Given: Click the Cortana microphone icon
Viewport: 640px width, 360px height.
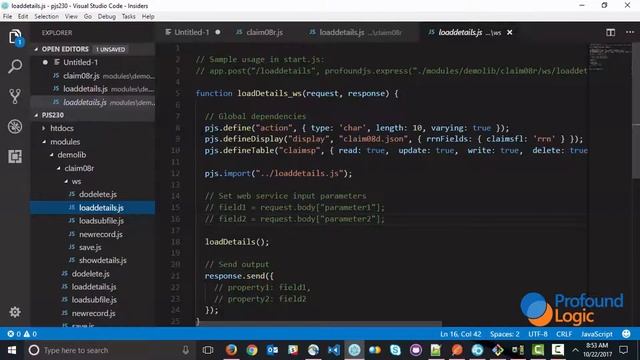Looking at the screenshot, I should [x=186, y=350].
